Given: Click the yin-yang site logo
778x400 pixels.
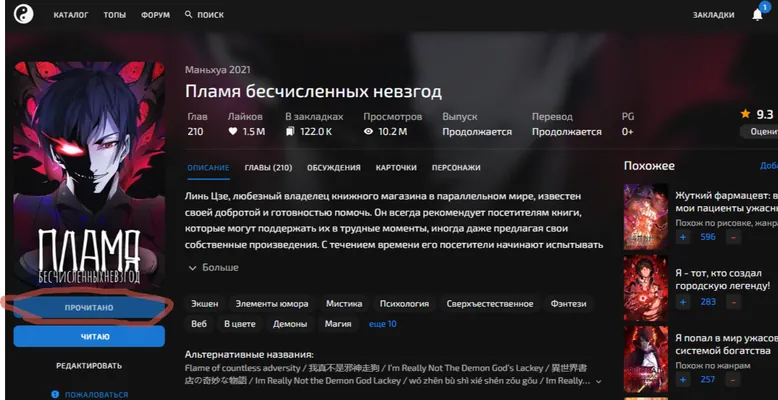Looking at the screenshot, I should [23, 14].
